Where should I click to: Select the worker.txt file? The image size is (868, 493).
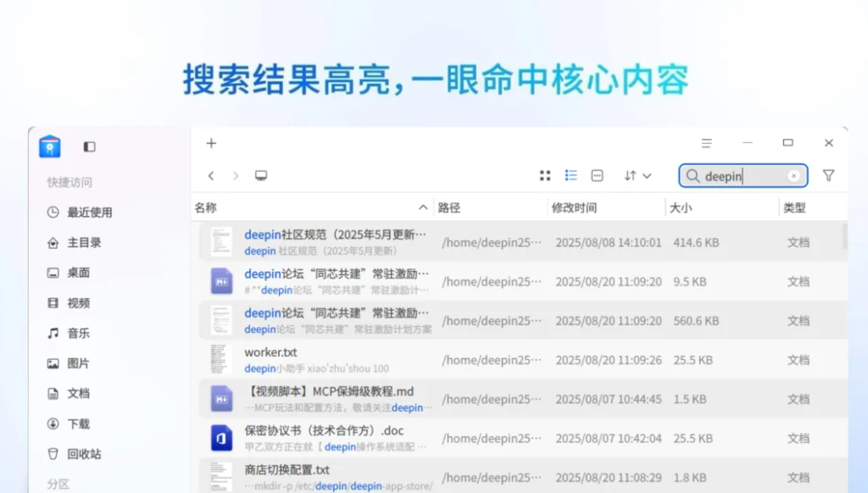click(x=270, y=352)
